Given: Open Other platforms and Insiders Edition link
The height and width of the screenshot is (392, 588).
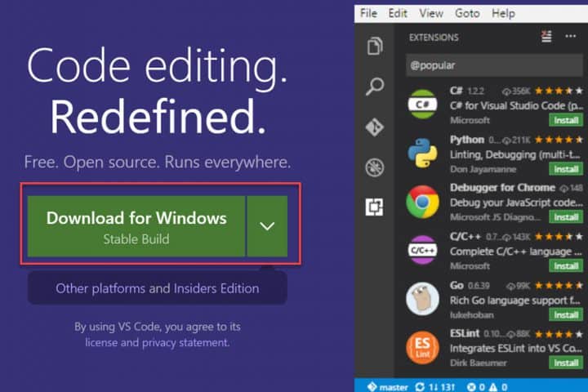Looking at the screenshot, I should pyautogui.click(x=157, y=288).
